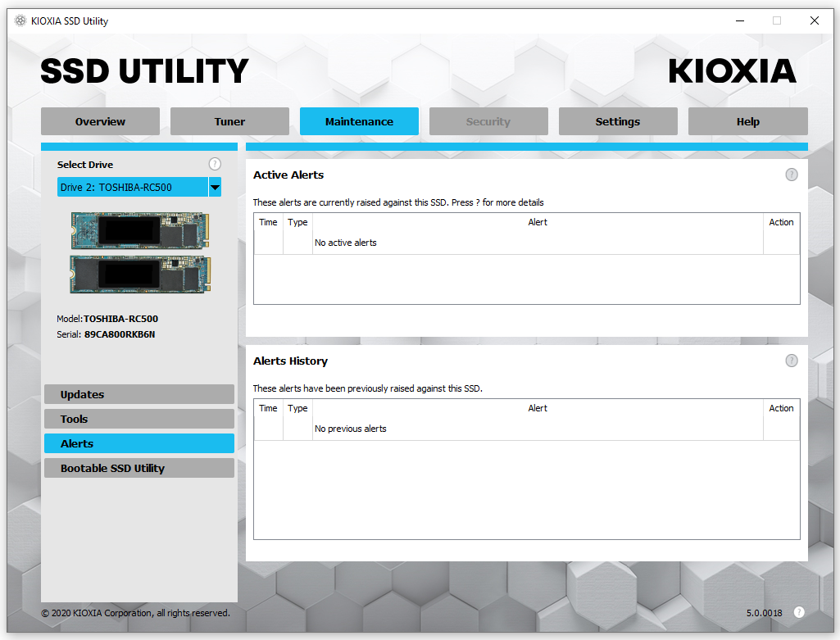Viewport: 840px width, 640px height.
Task: Open help for Select Drive
Action: [214, 164]
